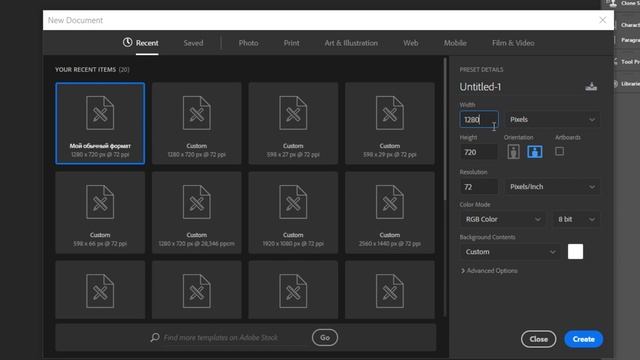Switch to the Web tab
The height and width of the screenshot is (360, 640).
[411, 43]
